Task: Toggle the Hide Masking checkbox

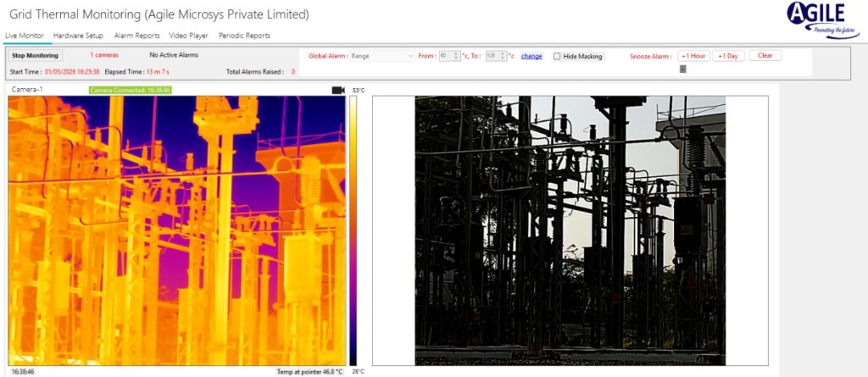Action: pos(557,57)
